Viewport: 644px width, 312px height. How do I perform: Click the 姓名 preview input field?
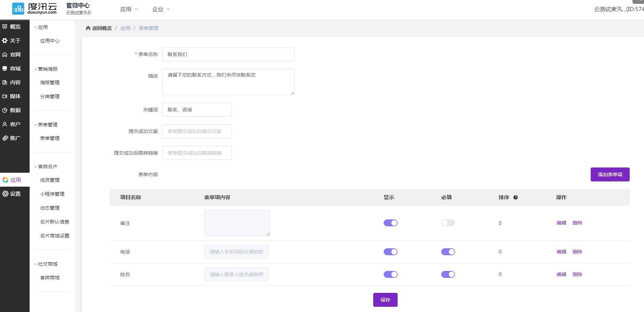[x=236, y=274]
